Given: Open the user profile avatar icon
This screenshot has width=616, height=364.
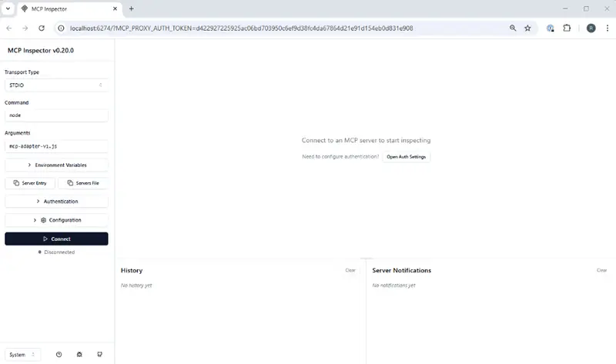Looking at the screenshot, I should pos(591,28).
